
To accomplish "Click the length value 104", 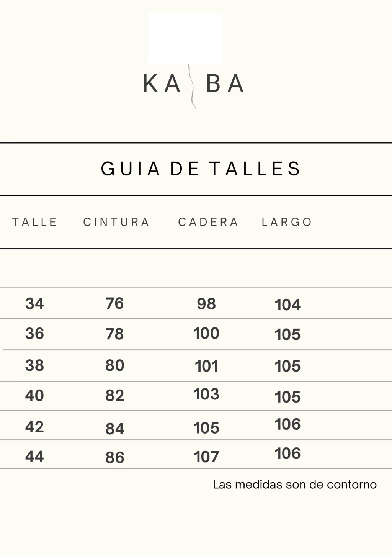I will 287,305.
